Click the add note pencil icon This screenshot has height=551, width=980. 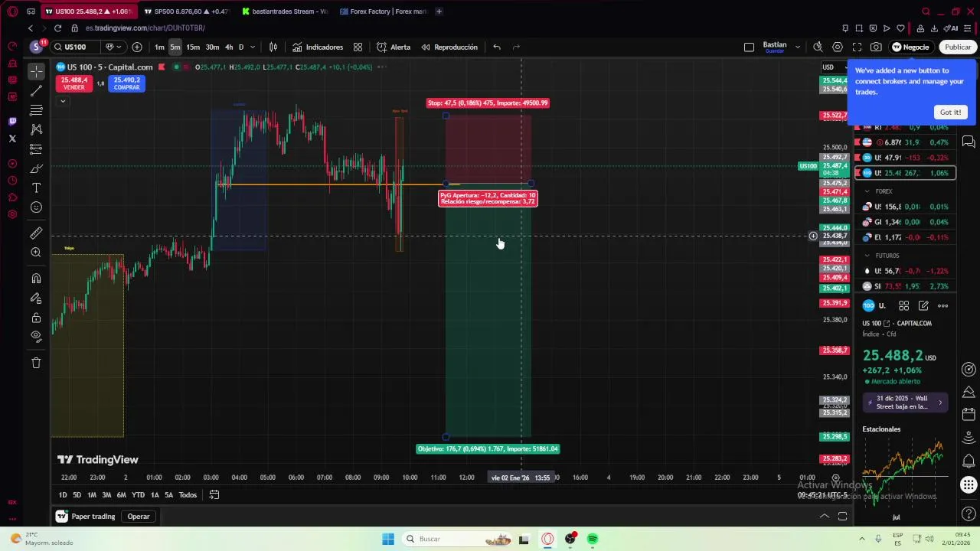point(923,305)
